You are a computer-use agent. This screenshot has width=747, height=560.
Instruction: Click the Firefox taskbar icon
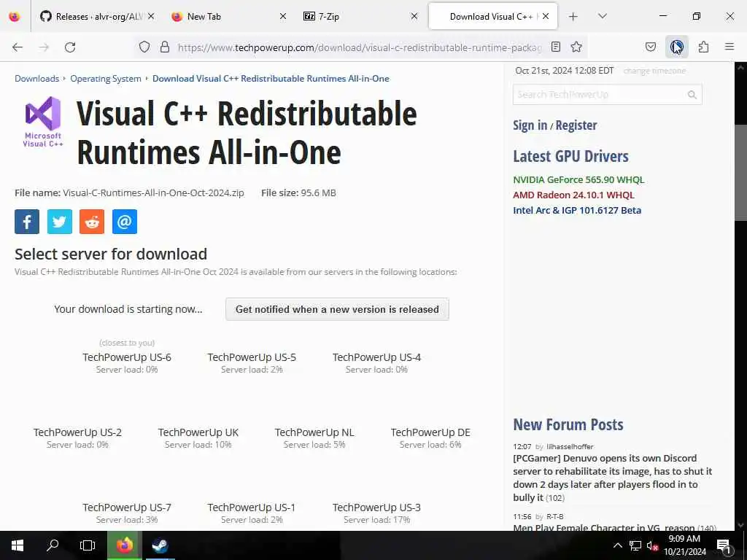(x=125, y=545)
